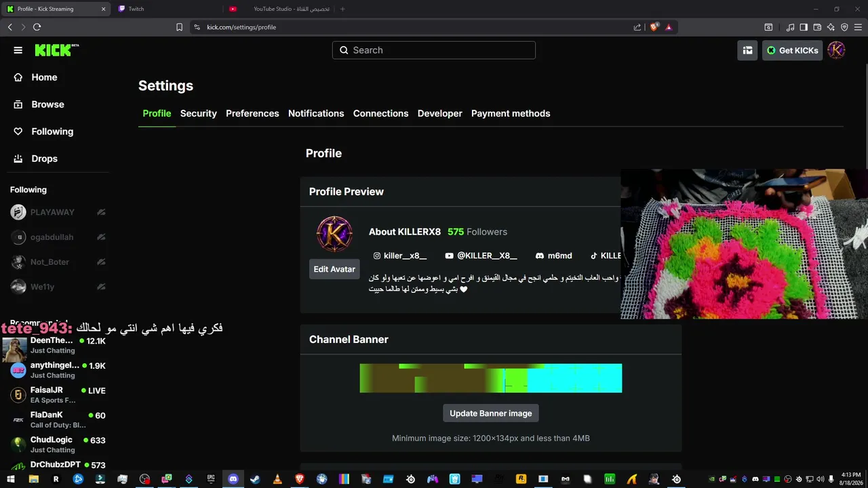This screenshot has height=488, width=868.
Task: Open VLC media player from taskbar
Action: tap(277, 479)
